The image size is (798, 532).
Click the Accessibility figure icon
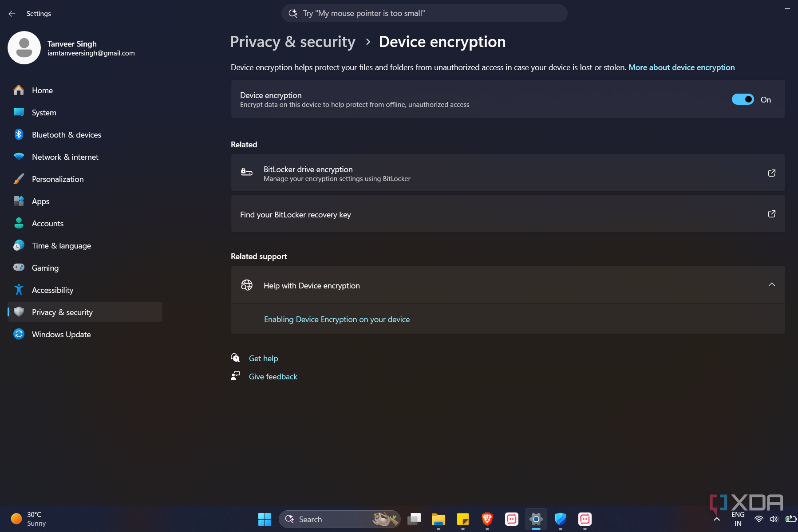[x=19, y=290]
